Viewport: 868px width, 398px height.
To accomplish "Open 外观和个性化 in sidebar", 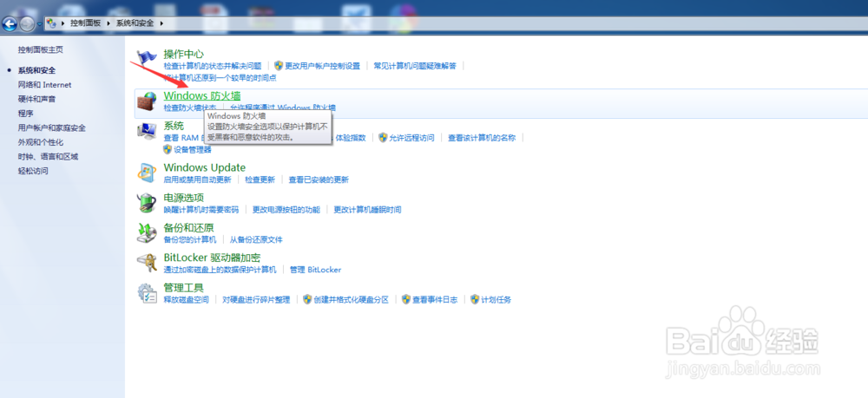I will (41, 142).
